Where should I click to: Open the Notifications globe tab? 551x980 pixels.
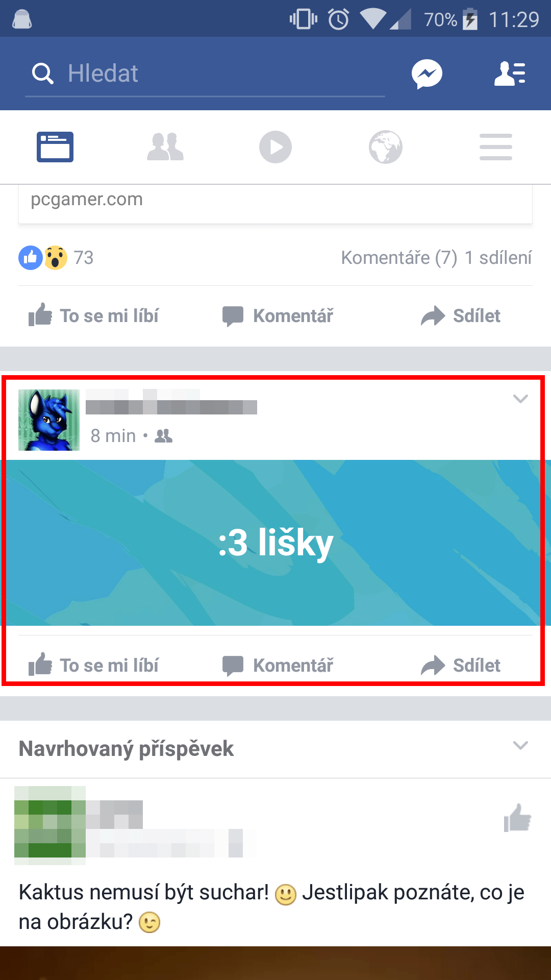386,147
